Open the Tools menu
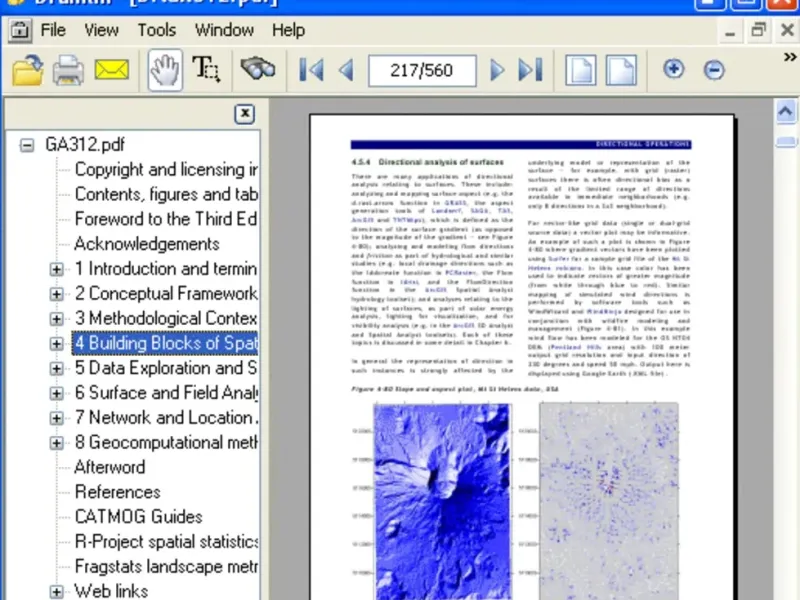 pyautogui.click(x=157, y=30)
